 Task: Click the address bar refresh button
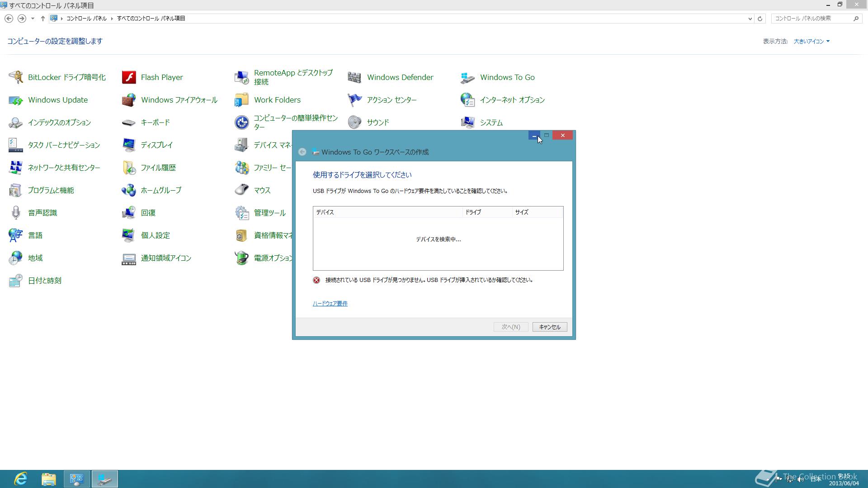pyautogui.click(x=760, y=19)
